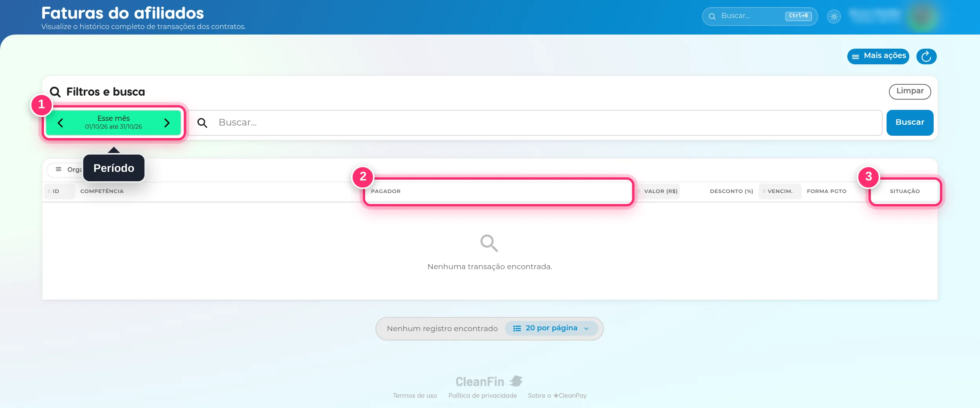Image resolution: width=980 pixels, height=408 pixels.
Task: Sort by the ID column header
Action: pyautogui.click(x=59, y=191)
